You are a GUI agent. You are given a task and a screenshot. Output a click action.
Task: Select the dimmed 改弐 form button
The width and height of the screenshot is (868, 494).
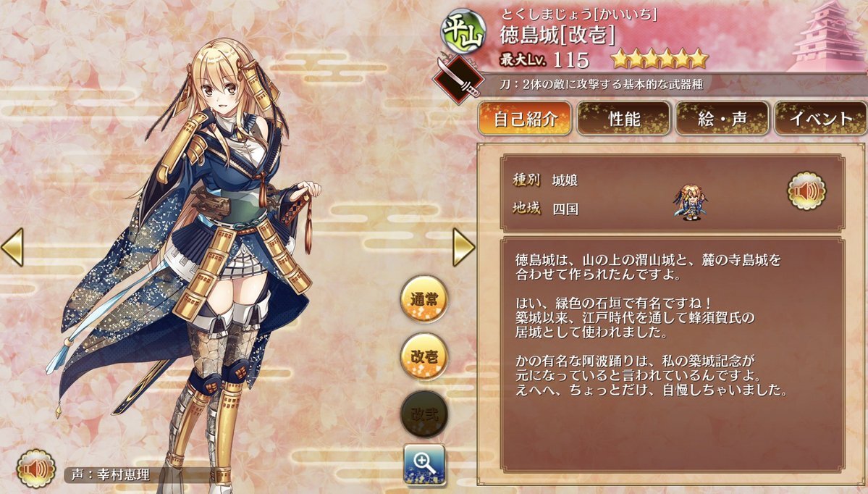tap(424, 414)
